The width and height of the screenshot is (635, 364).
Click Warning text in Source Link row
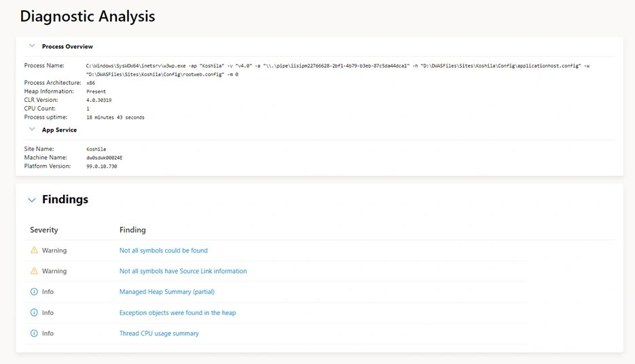54,271
